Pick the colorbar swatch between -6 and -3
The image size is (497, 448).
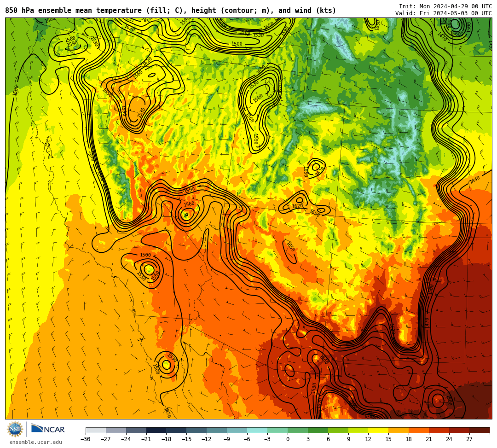point(257,430)
